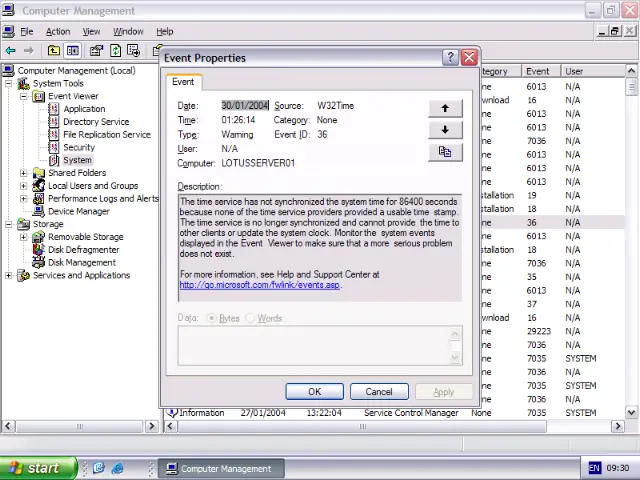Screen dimensions: 640x480
Task: Click the Disk Defragmenter icon
Action: coord(38,249)
